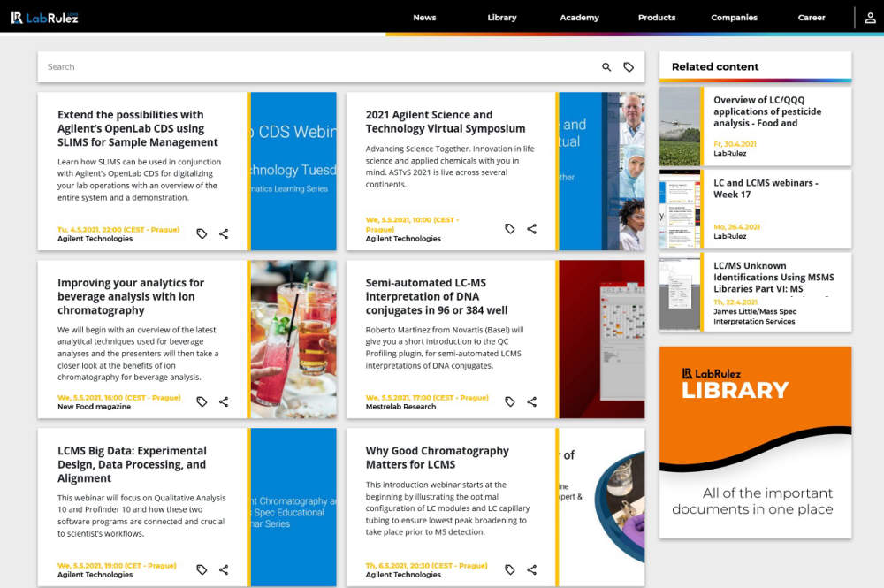This screenshot has width=884, height=588.
Task: Click 'All of the important documents in one place'
Action: [x=752, y=501]
